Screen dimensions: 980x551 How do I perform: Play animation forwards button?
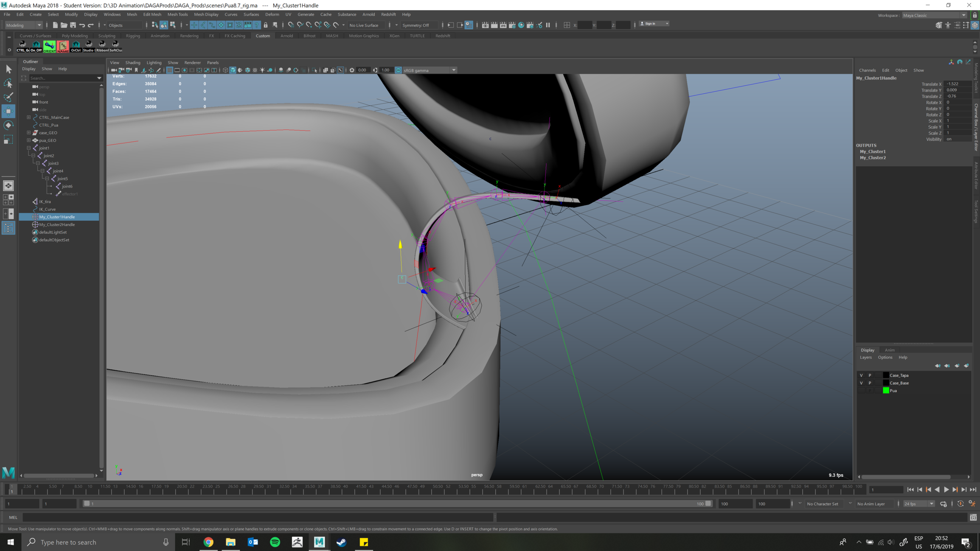(x=946, y=490)
